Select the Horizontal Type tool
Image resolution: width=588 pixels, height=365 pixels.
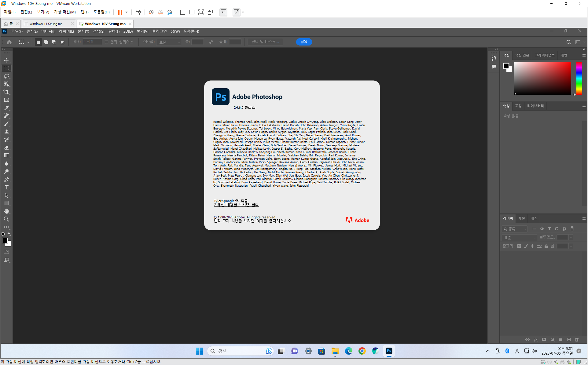click(x=6, y=187)
